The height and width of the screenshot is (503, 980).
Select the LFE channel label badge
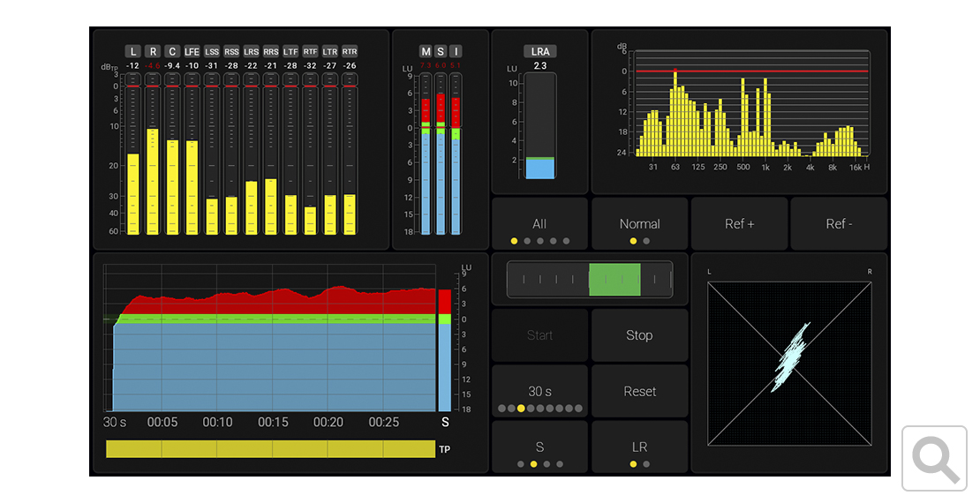coord(192,51)
